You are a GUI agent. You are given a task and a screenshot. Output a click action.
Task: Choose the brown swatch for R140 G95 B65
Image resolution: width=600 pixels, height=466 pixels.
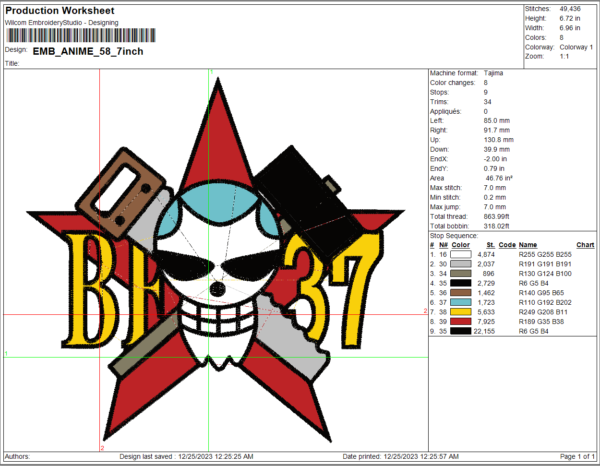460,293
